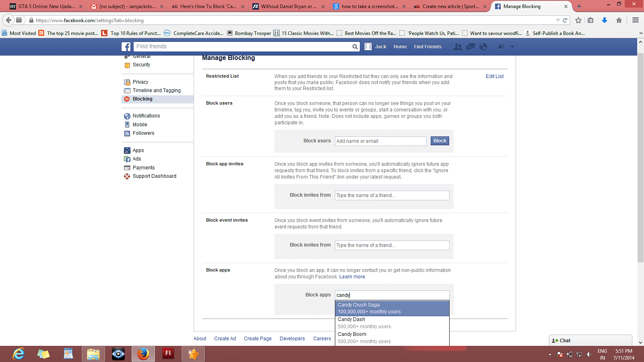
Task: Open Timeline and Tagging settings
Action: click(157, 90)
